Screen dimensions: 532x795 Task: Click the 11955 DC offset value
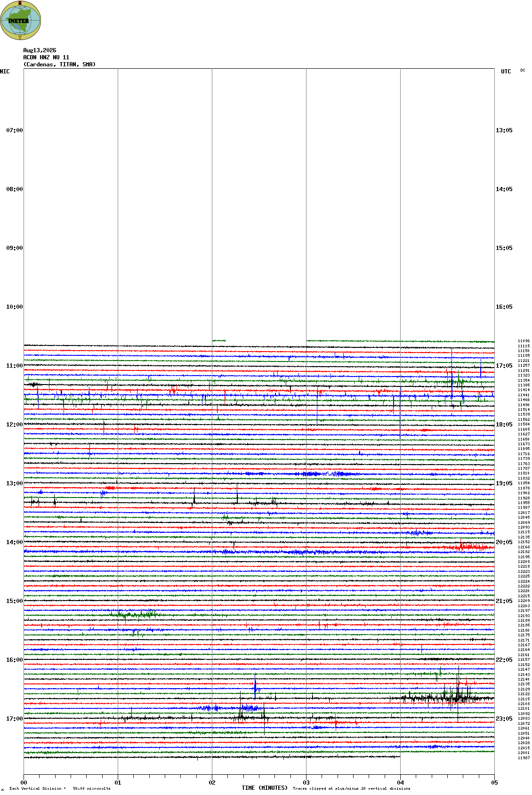click(524, 503)
